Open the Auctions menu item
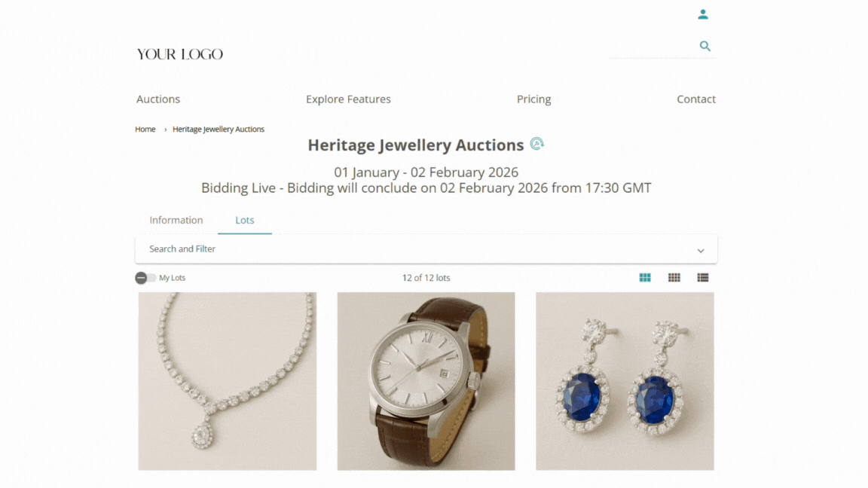 click(x=158, y=99)
